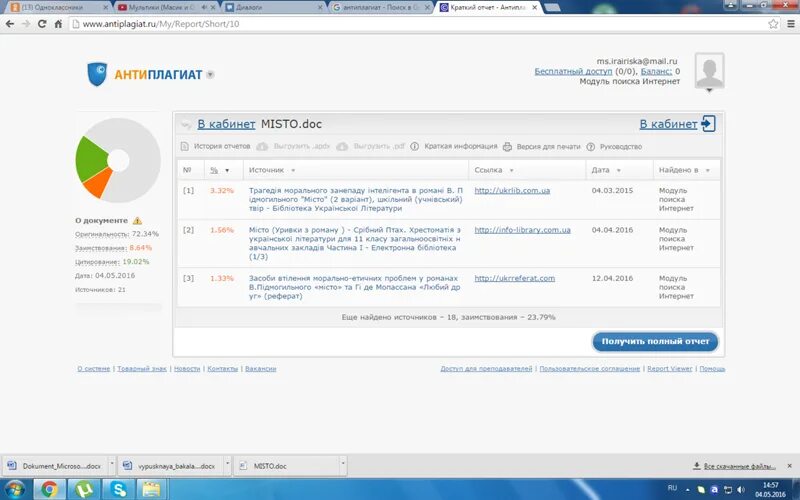Click the warning triangle next to О документе
Image resolution: width=800 pixels, height=500 pixels.
coord(137,220)
